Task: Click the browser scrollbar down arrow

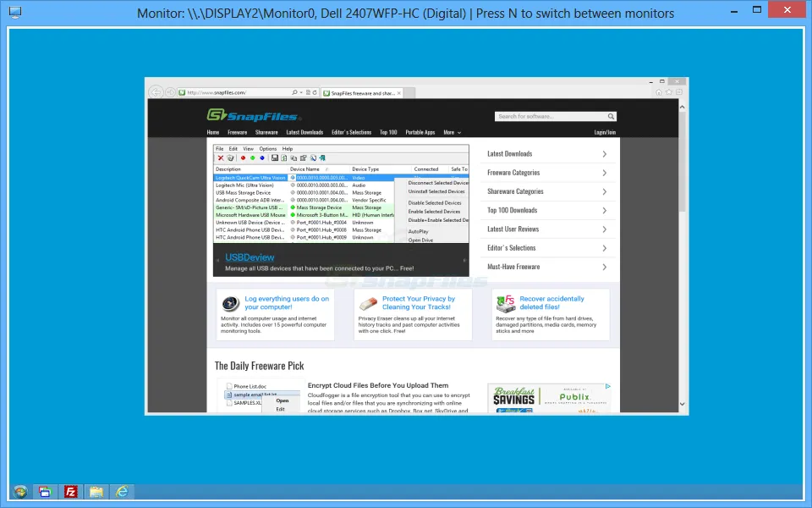Action: click(x=682, y=404)
